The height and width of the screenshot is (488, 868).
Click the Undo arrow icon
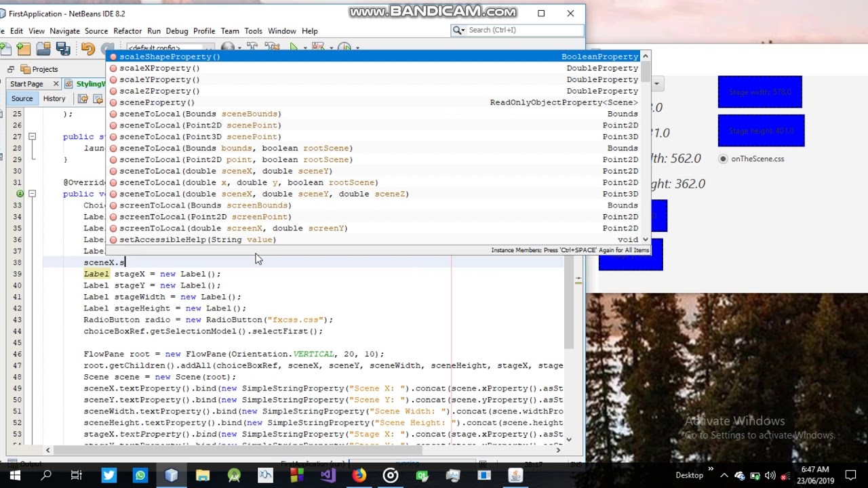point(87,48)
